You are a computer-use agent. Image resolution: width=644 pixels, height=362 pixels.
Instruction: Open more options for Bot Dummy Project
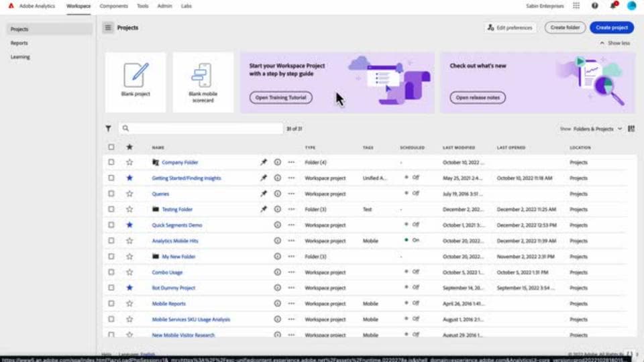click(291, 288)
